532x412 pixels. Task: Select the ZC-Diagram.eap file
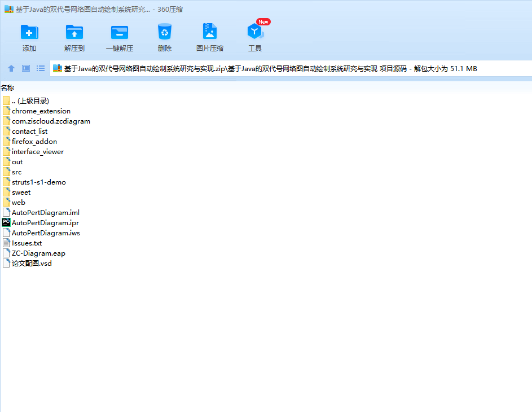pyautogui.click(x=34, y=253)
